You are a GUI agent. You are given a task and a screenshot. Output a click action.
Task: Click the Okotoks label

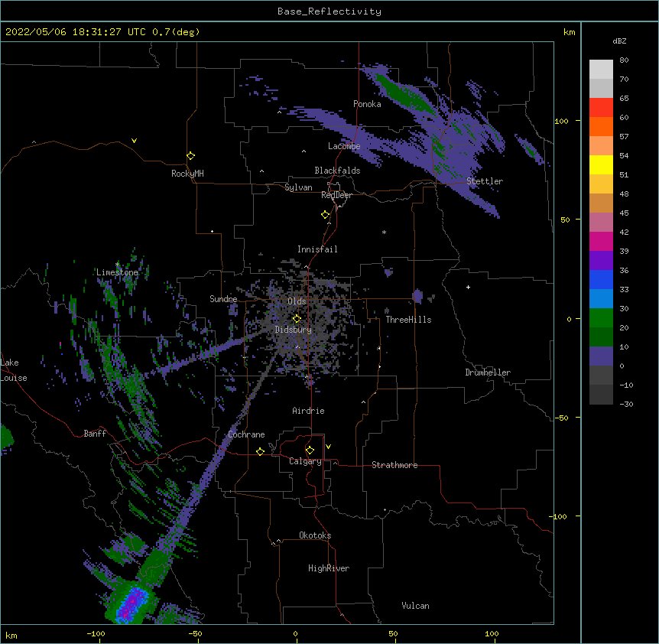pos(315,535)
